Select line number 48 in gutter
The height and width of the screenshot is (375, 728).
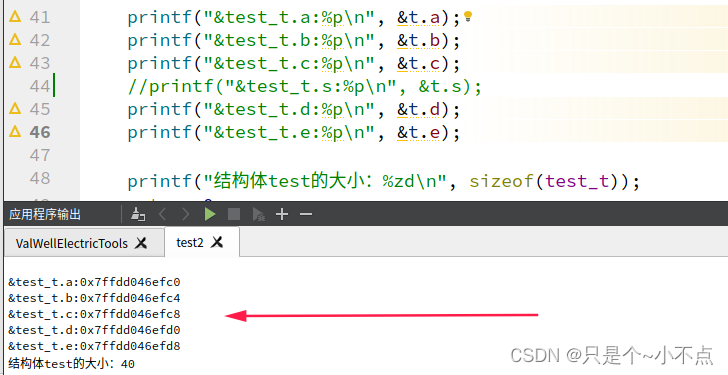click(40, 178)
